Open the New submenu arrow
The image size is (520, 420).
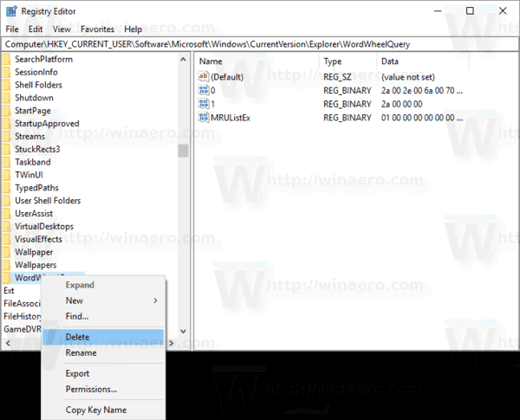tap(155, 300)
